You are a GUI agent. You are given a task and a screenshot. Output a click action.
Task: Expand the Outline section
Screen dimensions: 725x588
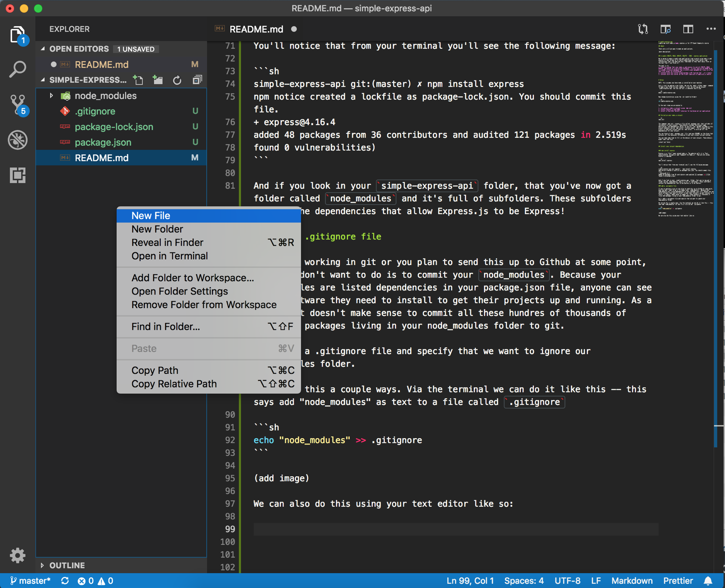(43, 565)
